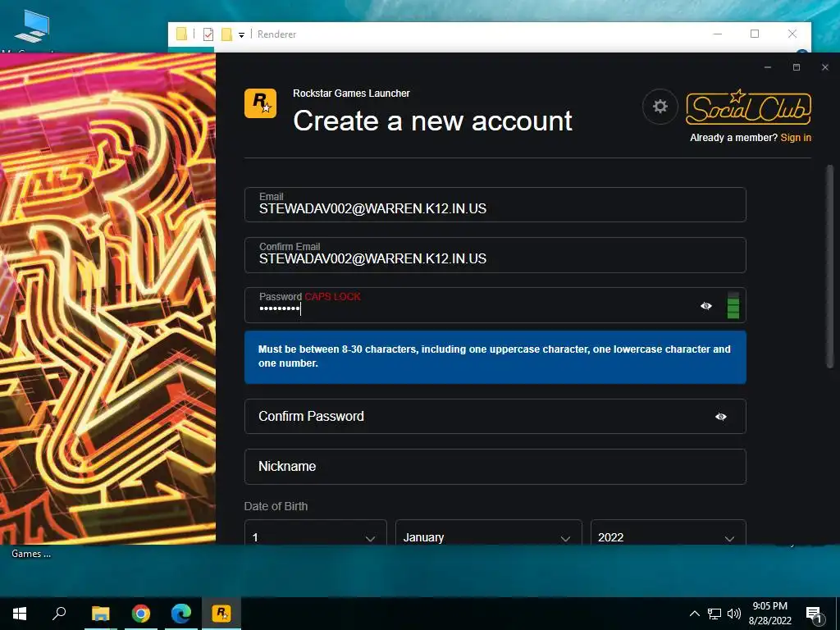Open the Windows Start menu

(20, 614)
